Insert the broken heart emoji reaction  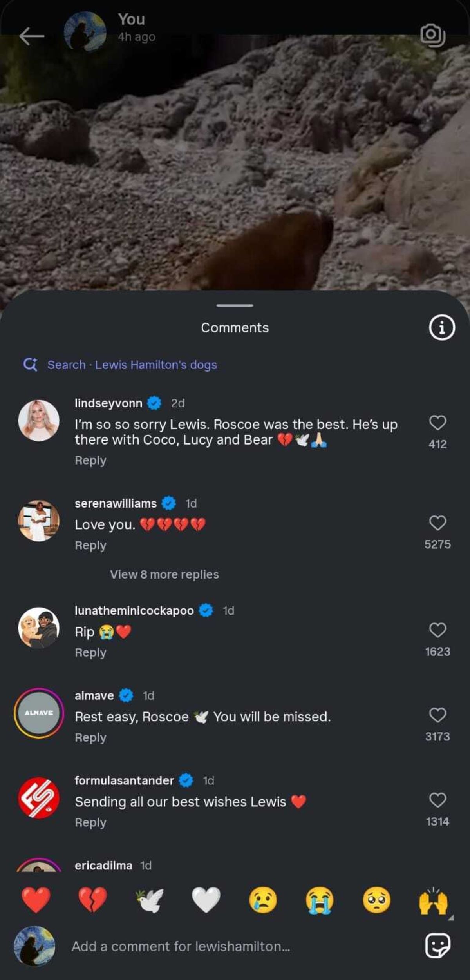point(92,900)
